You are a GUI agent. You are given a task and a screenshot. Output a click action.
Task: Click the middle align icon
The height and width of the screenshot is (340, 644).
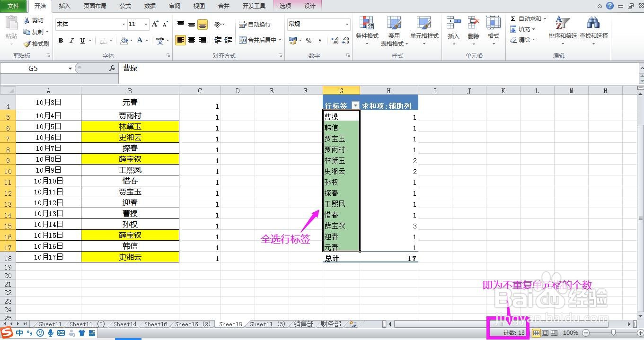pyautogui.click(x=192, y=24)
